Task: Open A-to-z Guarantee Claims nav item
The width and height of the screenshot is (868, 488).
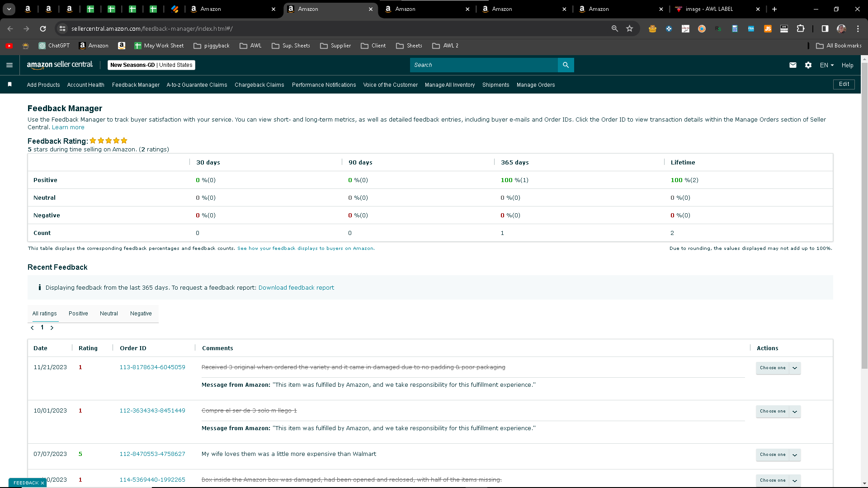Action: click(x=197, y=85)
